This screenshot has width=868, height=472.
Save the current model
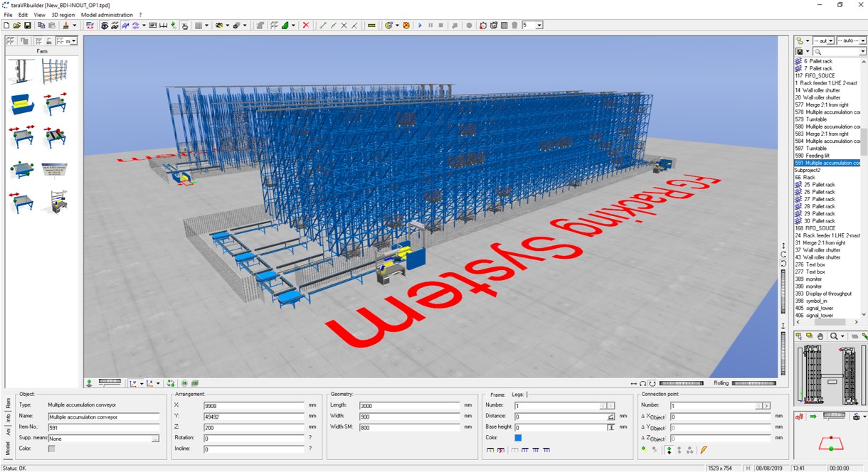click(x=28, y=26)
